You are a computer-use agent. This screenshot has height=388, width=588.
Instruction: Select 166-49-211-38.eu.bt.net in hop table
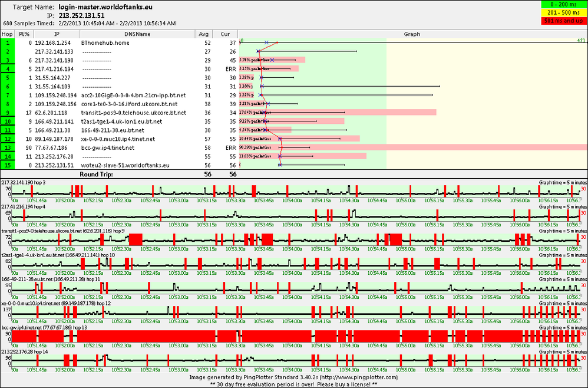(113, 130)
